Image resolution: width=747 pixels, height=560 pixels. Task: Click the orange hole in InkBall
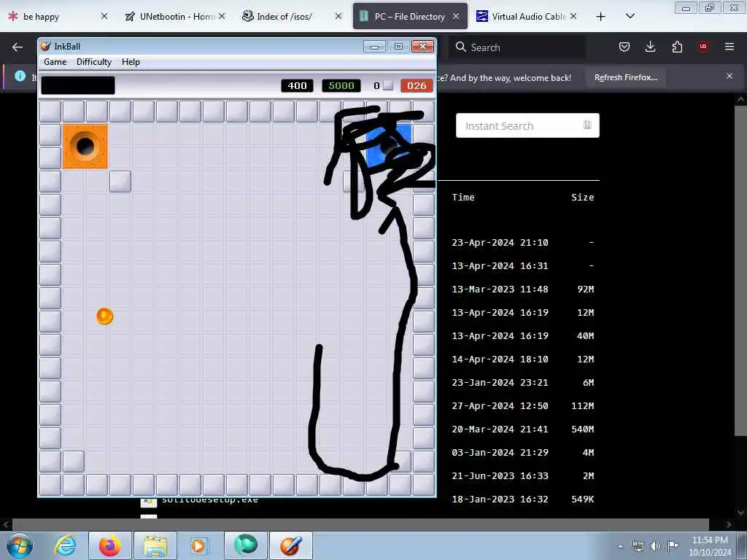coord(85,147)
